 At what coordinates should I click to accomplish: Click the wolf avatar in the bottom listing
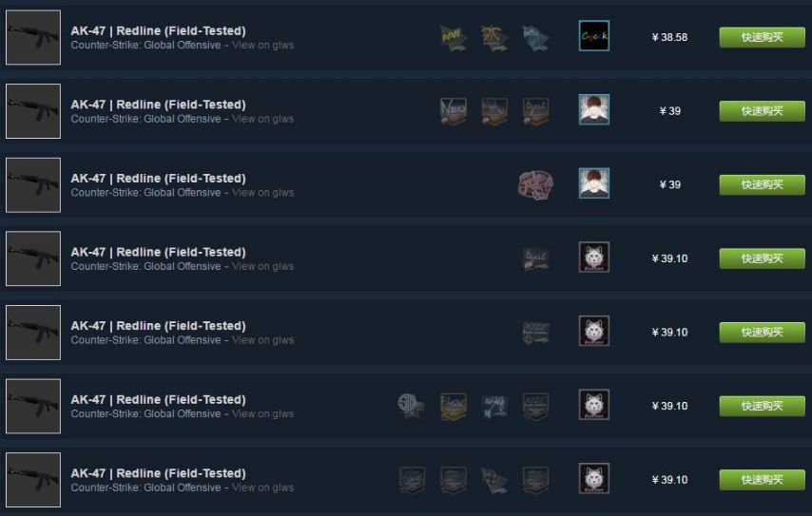click(594, 478)
